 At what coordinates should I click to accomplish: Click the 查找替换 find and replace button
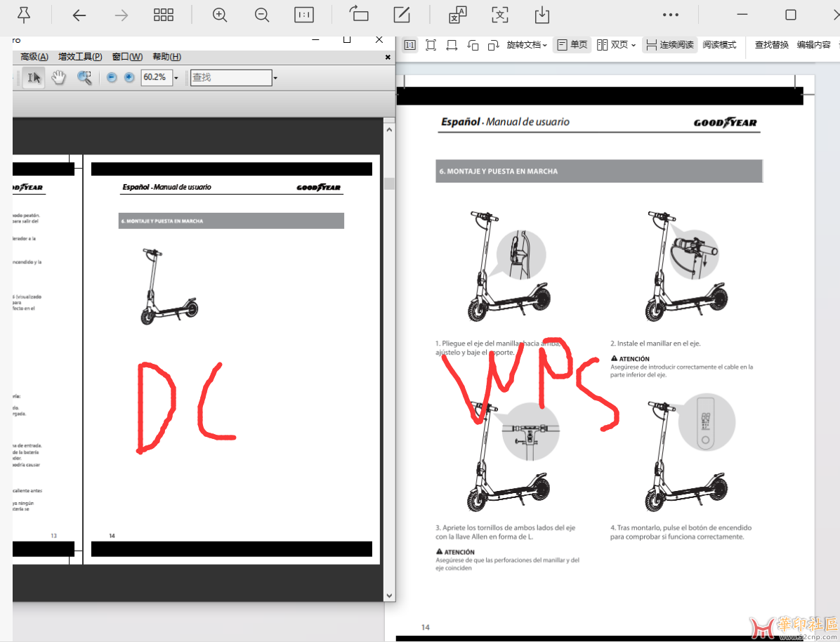pyautogui.click(x=772, y=45)
